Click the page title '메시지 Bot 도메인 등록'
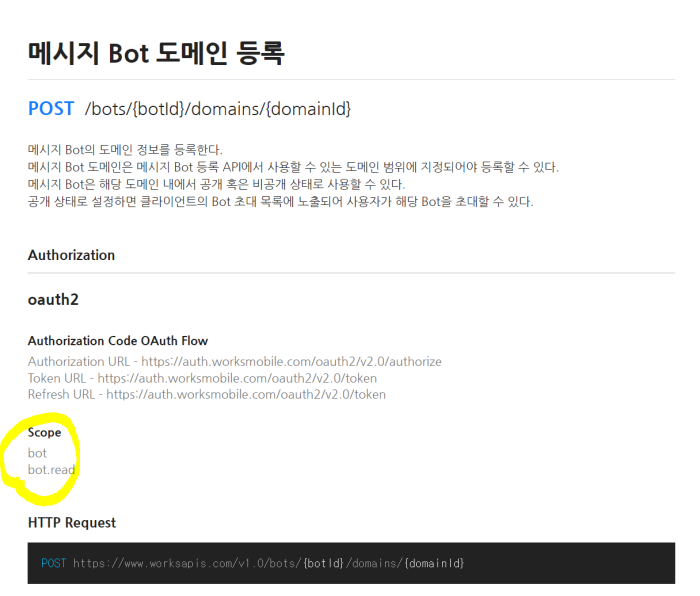Screen dimensions: 700x596 (156, 53)
